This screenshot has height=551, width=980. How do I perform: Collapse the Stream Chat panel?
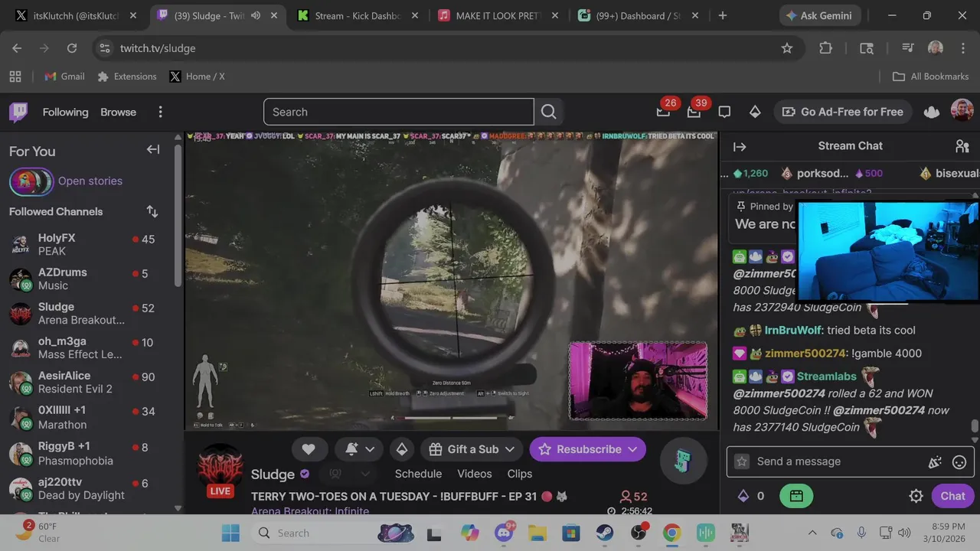tap(740, 146)
